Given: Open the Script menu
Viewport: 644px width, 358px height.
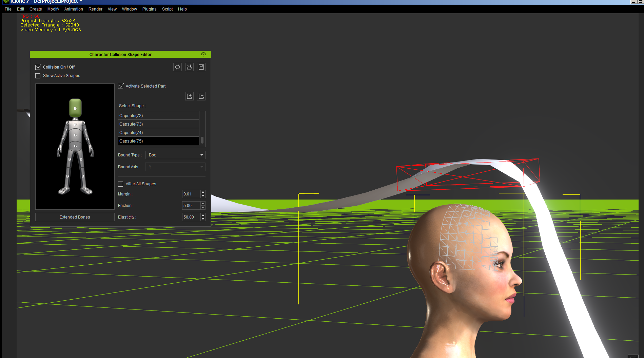Looking at the screenshot, I should tap(167, 9).
